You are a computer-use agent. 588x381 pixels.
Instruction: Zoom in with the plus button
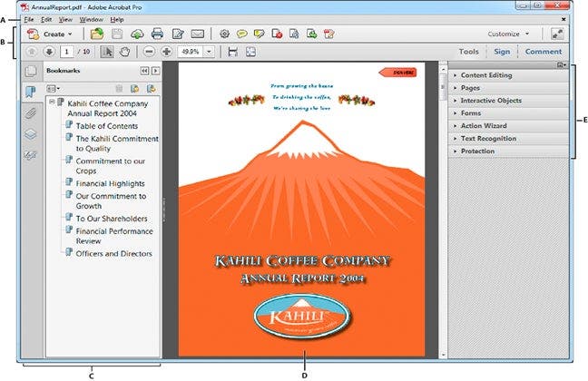166,52
